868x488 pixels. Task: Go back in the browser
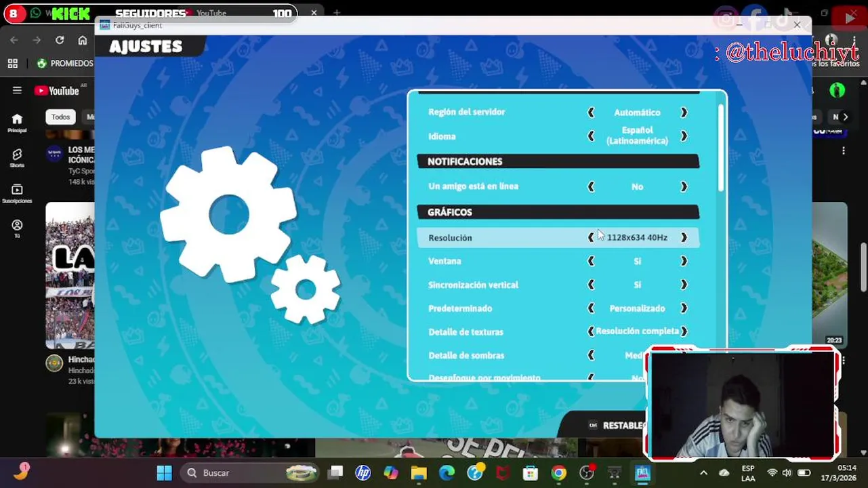[14, 41]
